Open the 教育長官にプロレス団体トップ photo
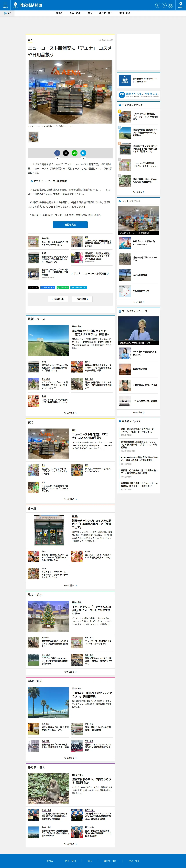 point(138,331)
